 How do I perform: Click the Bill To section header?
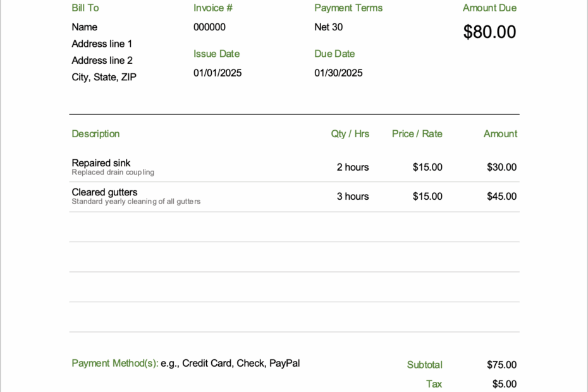85,8
